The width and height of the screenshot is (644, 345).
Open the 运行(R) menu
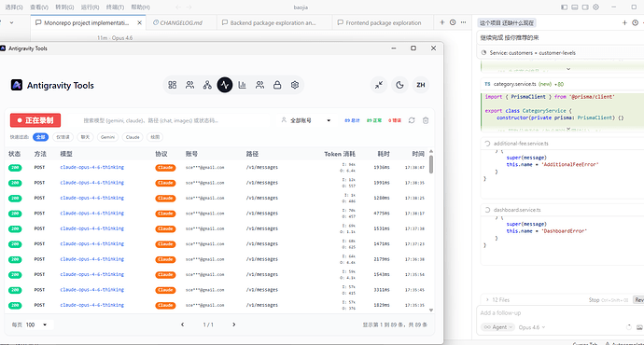click(x=90, y=7)
